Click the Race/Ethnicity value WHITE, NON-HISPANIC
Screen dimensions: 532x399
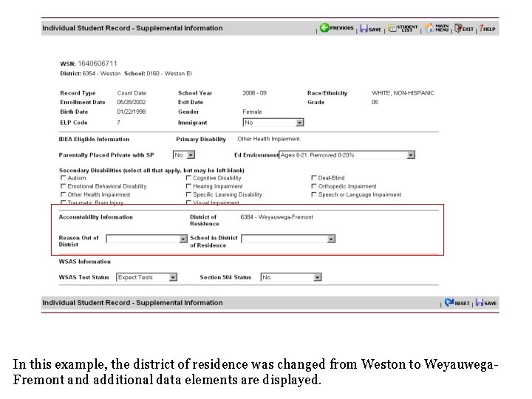pyautogui.click(x=403, y=93)
